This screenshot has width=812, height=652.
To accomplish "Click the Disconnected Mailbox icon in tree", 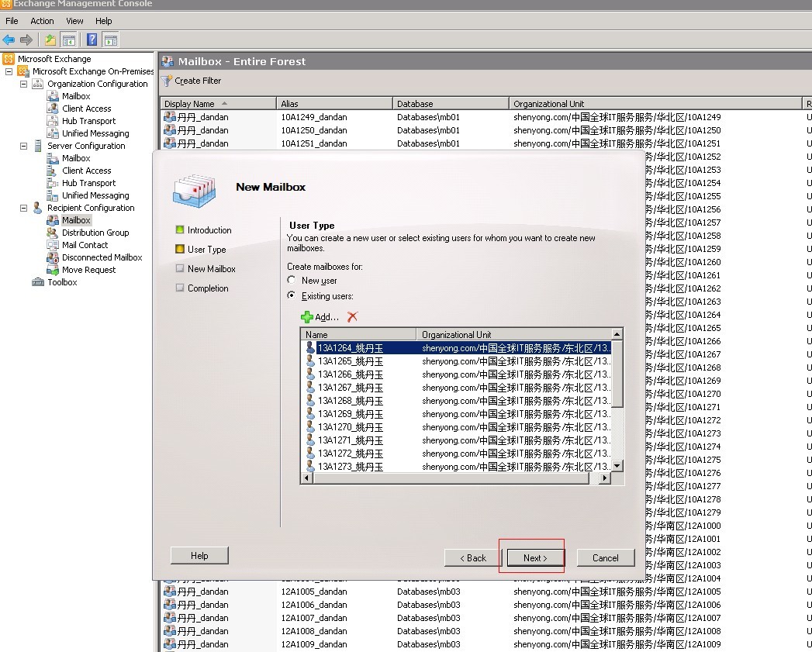I will pos(52,257).
